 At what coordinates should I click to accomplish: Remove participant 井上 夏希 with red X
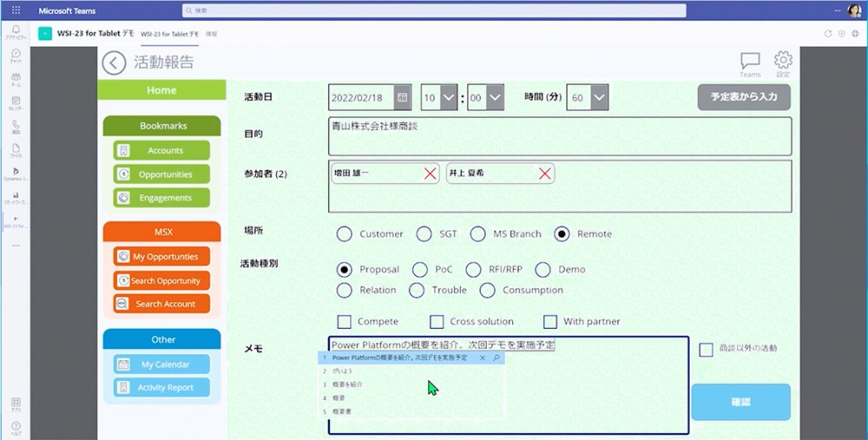[x=545, y=174]
